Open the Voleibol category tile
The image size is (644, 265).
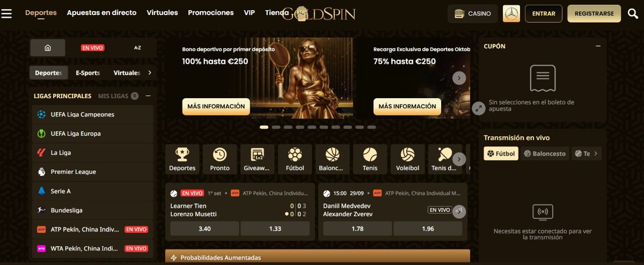coord(407,159)
